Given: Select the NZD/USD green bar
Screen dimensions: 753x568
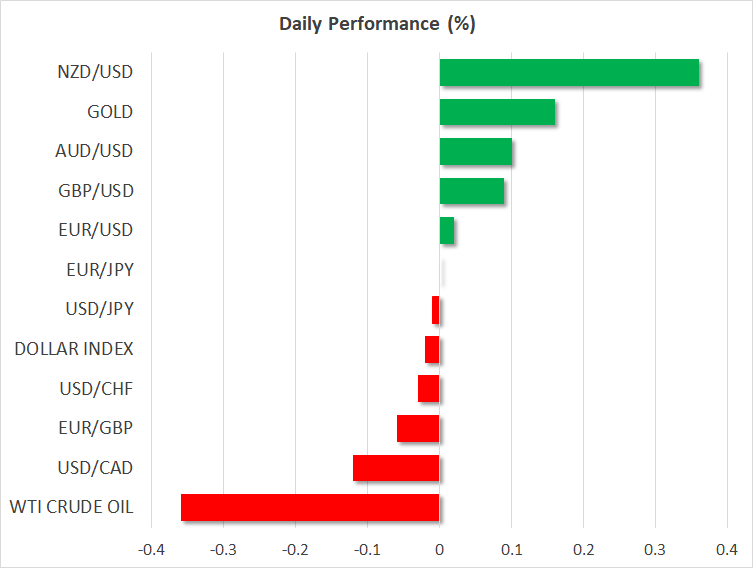Looking at the screenshot, I should (x=569, y=73).
